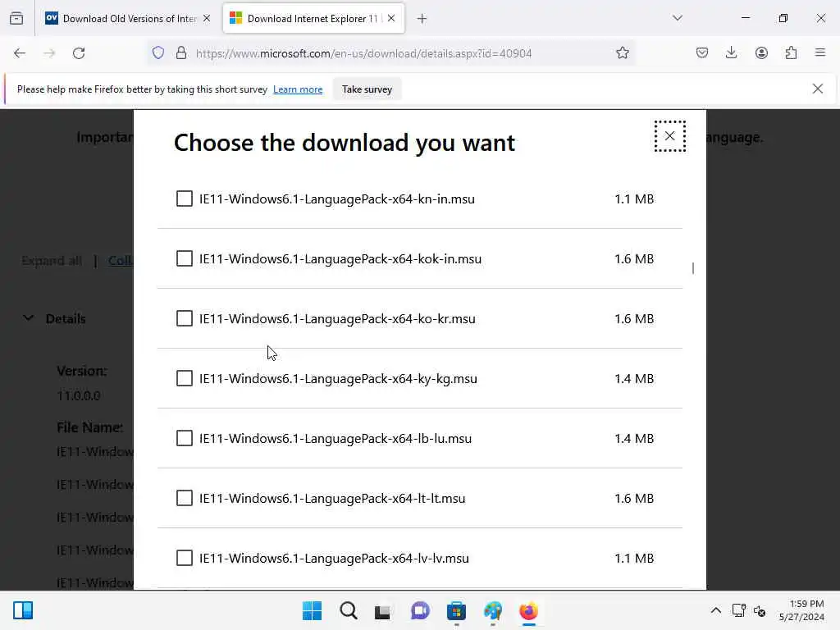Open Pocket save button
This screenshot has height=630, width=840.
click(x=702, y=53)
